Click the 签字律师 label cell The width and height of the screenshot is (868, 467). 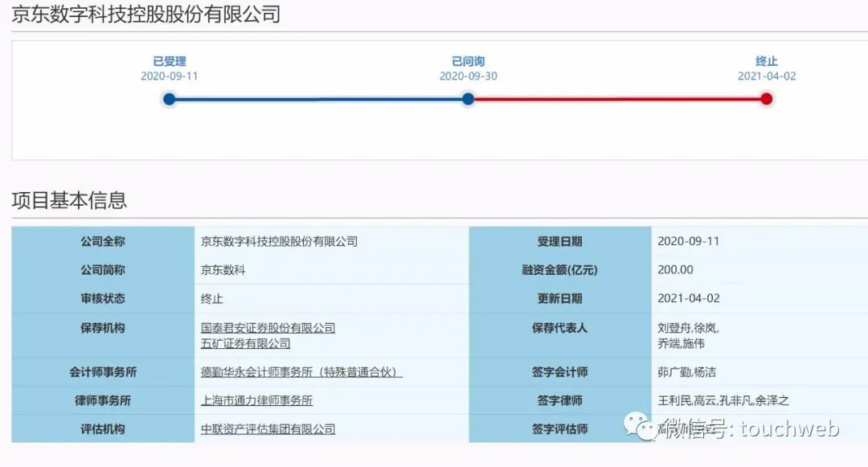[x=559, y=400]
